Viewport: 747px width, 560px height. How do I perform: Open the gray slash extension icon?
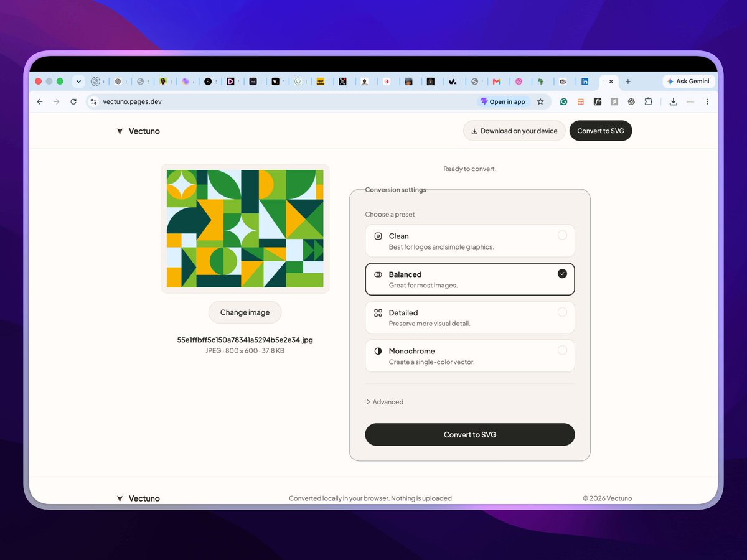tap(614, 101)
